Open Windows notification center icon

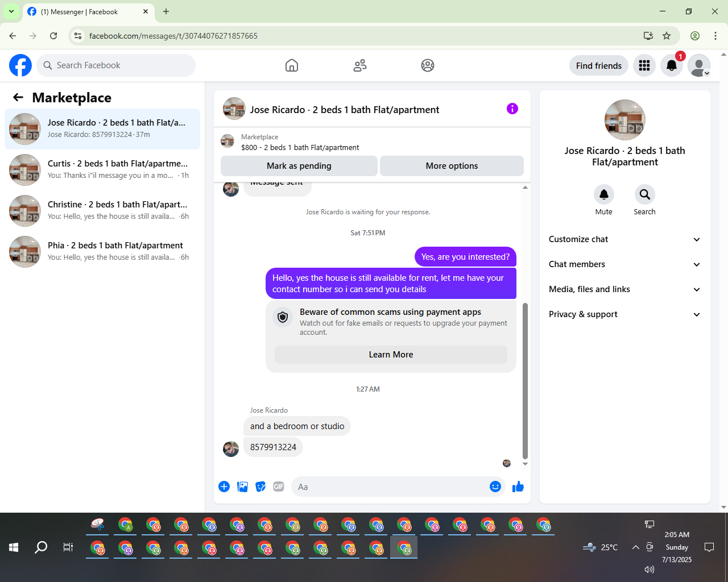pyautogui.click(x=709, y=547)
